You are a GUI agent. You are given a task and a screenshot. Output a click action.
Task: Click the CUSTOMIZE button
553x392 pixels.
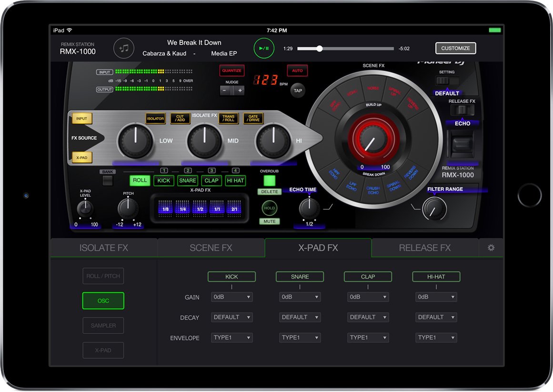[455, 48]
